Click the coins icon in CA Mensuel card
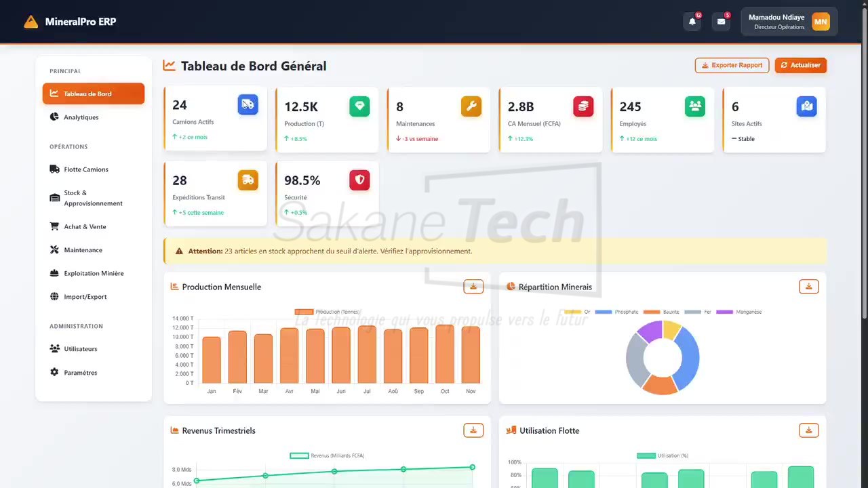This screenshot has height=488, width=868. pos(583,106)
